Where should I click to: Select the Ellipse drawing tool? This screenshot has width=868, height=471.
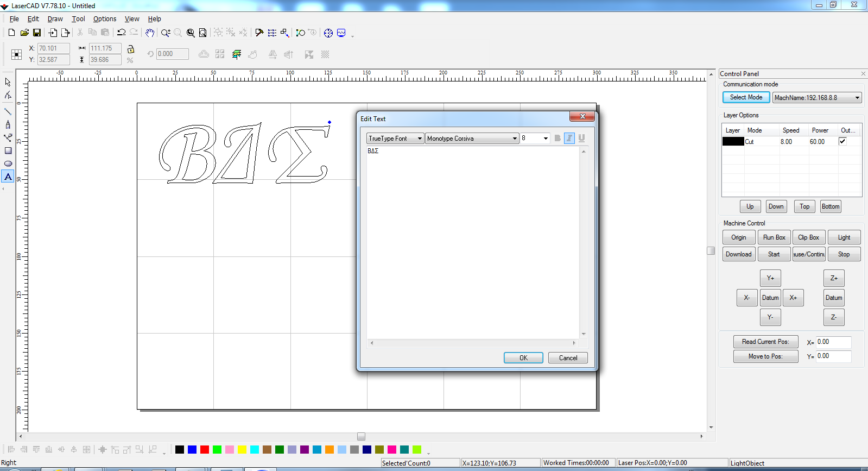coord(8,164)
